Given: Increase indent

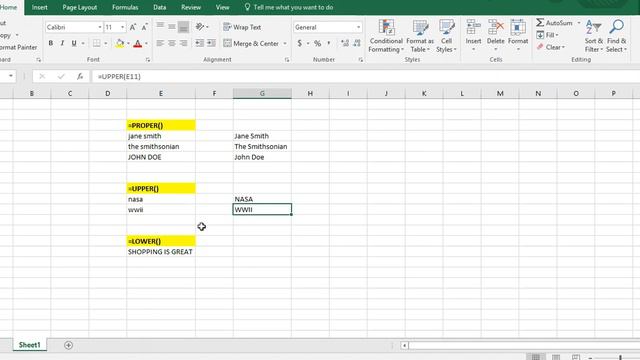Looking at the screenshot, I should (x=211, y=43).
